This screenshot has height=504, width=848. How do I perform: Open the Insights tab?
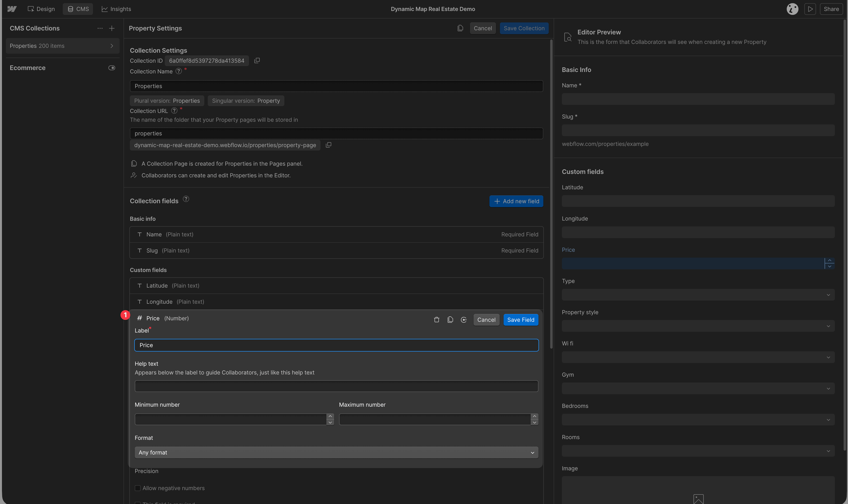pos(116,9)
